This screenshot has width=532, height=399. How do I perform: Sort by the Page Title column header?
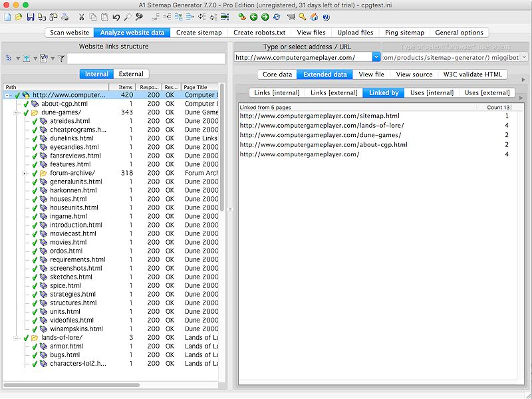(x=199, y=87)
